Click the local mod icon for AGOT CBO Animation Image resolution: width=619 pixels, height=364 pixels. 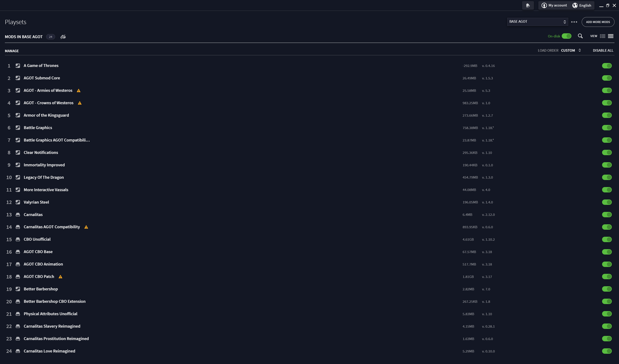(x=18, y=264)
